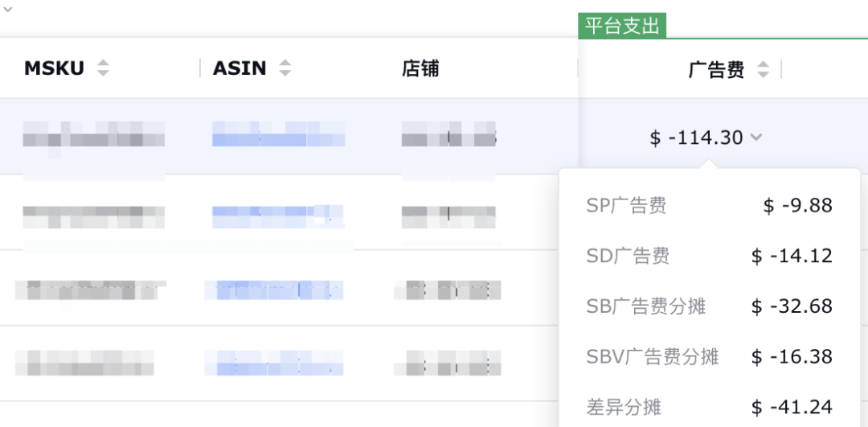Click the $ -114.30 ad fee value

click(696, 137)
